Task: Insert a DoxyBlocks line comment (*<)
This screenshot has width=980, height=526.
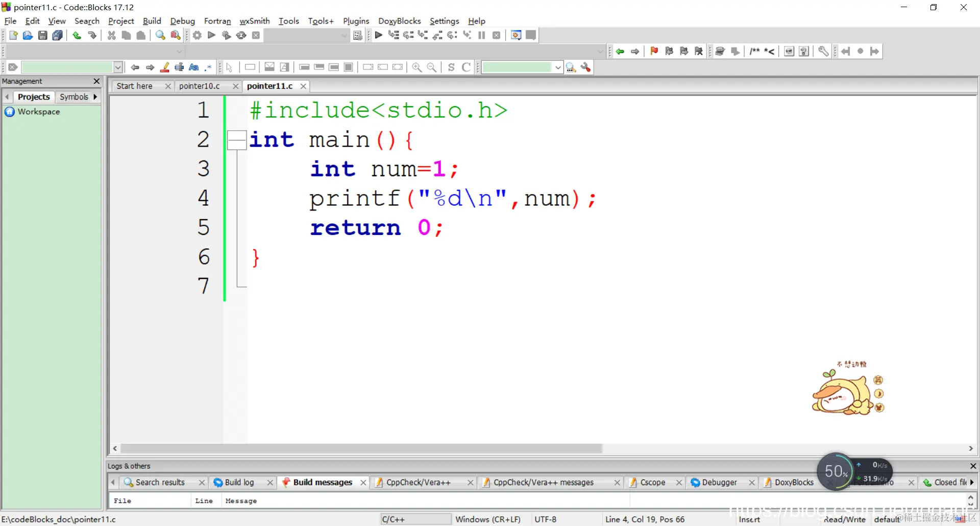Action: pos(769,51)
